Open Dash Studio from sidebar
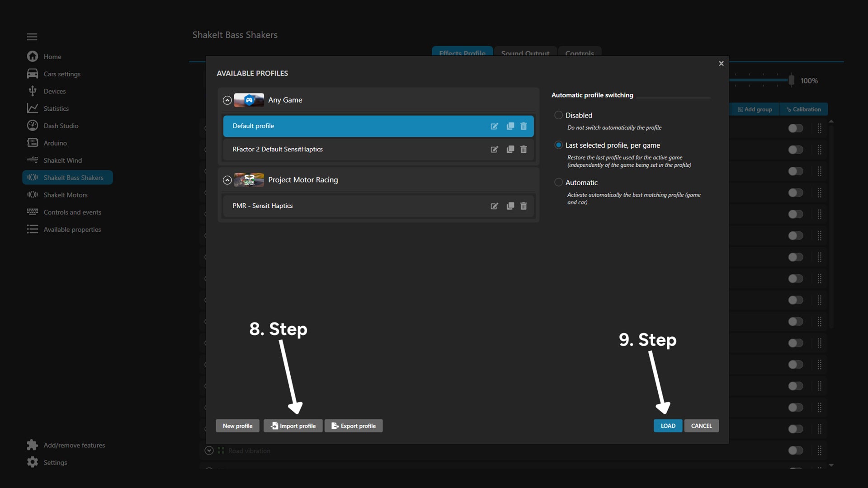This screenshot has width=868, height=488. [x=61, y=126]
